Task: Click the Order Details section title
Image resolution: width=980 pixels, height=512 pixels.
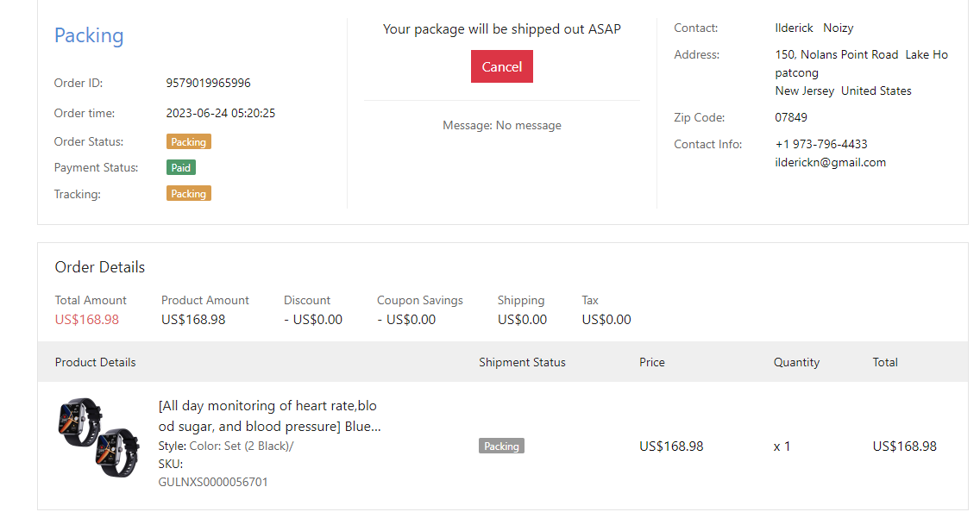Action: point(100,267)
